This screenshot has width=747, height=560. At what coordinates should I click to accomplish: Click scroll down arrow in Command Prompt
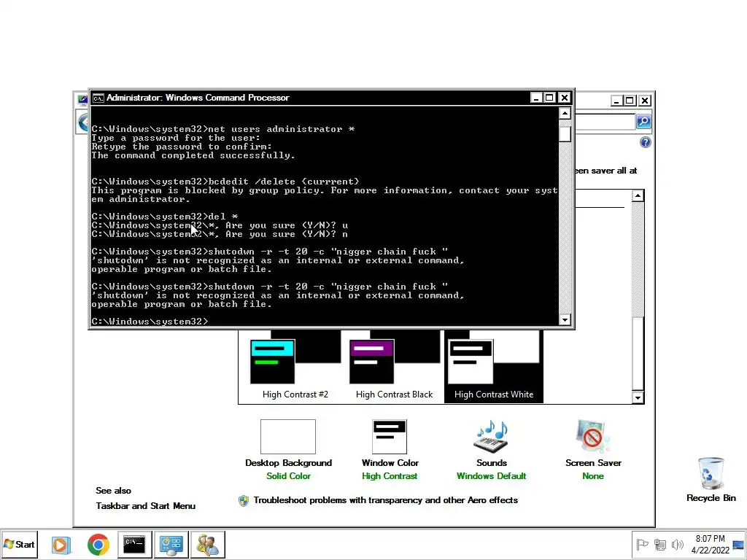pos(565,319)
